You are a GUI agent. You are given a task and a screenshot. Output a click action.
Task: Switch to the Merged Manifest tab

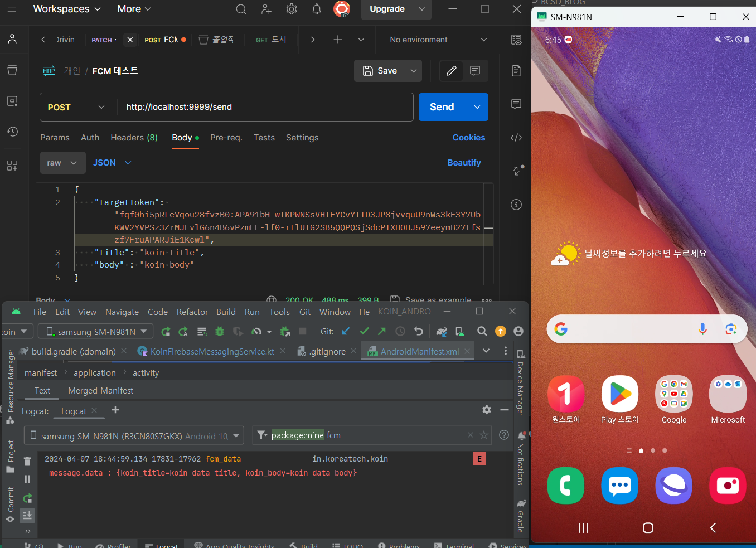tap(100, 391)
